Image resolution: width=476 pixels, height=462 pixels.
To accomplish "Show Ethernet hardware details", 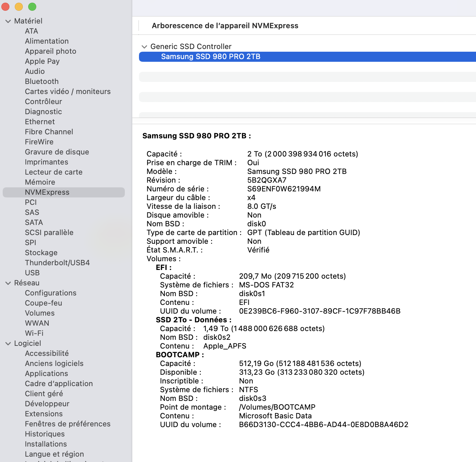I will (40, 122).
